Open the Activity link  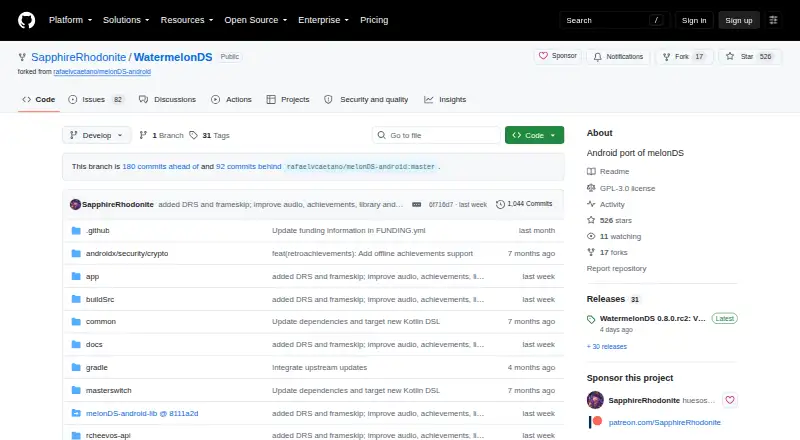pos(606,204)
